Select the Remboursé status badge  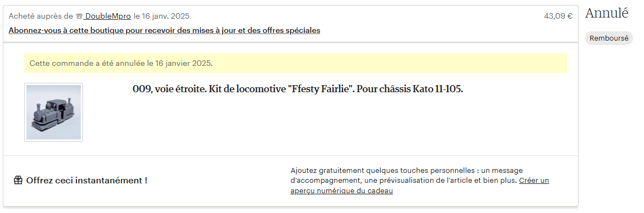[x=609, y=38]
